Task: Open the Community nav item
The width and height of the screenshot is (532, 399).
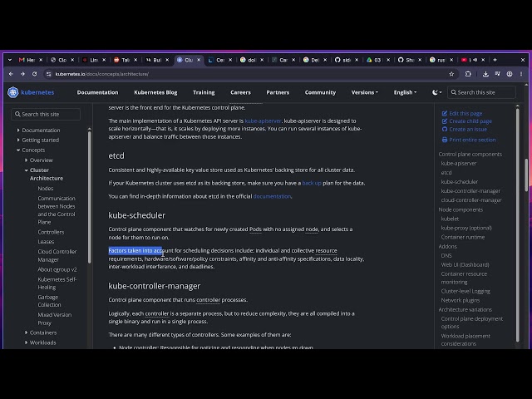Action: click(320, 92)
